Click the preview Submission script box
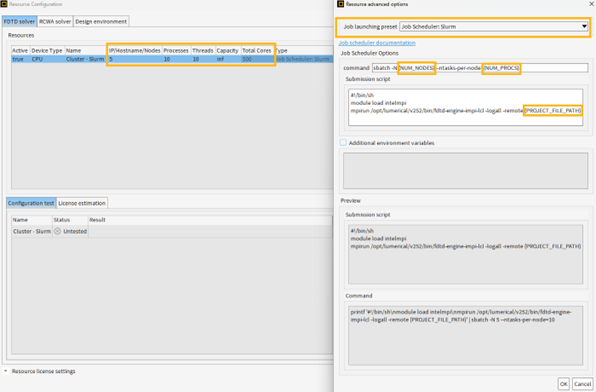 tap(465, 254)
